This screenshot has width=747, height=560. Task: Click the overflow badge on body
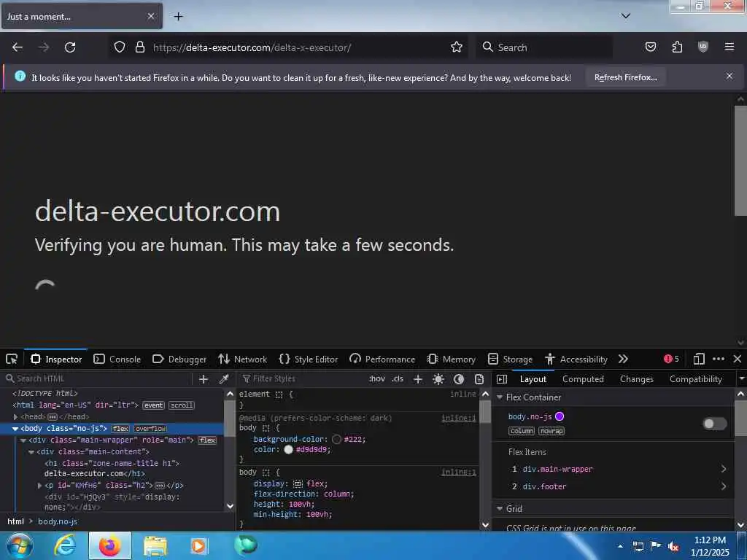[150, 429]
